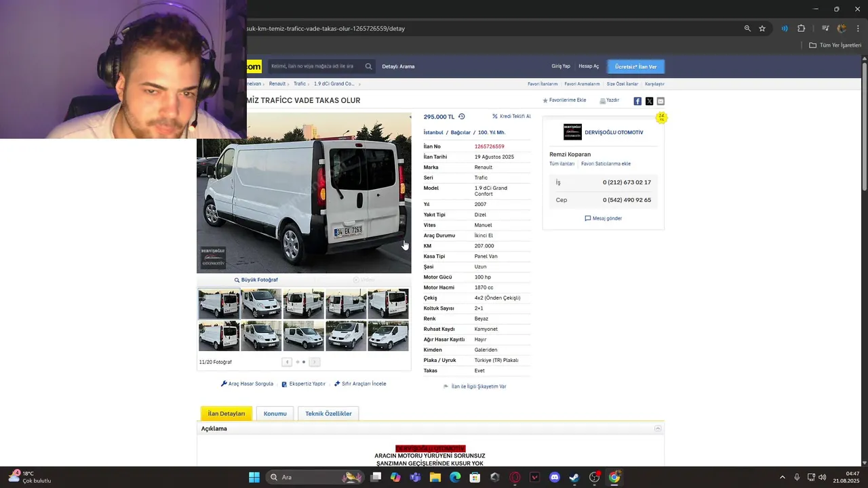Open Size Özel İlanlar menu link
This screenshot has width=868, height=488.
[623, 84]
